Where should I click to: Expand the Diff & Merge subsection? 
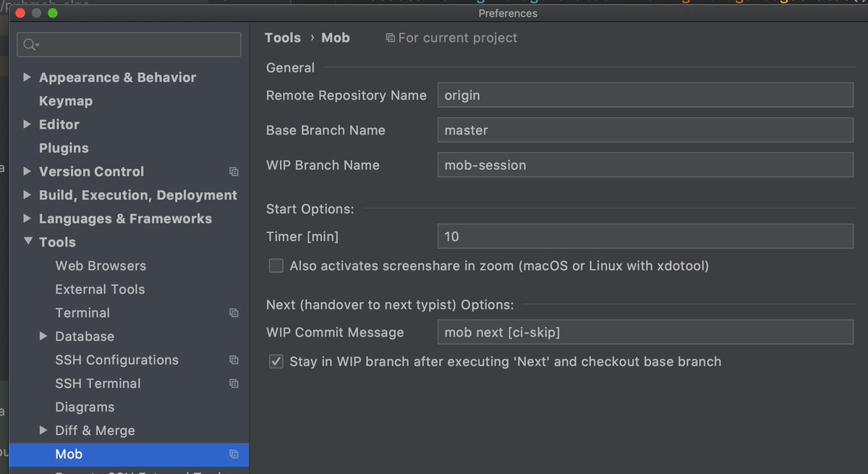pyautogui.click(x=43, y=431)
